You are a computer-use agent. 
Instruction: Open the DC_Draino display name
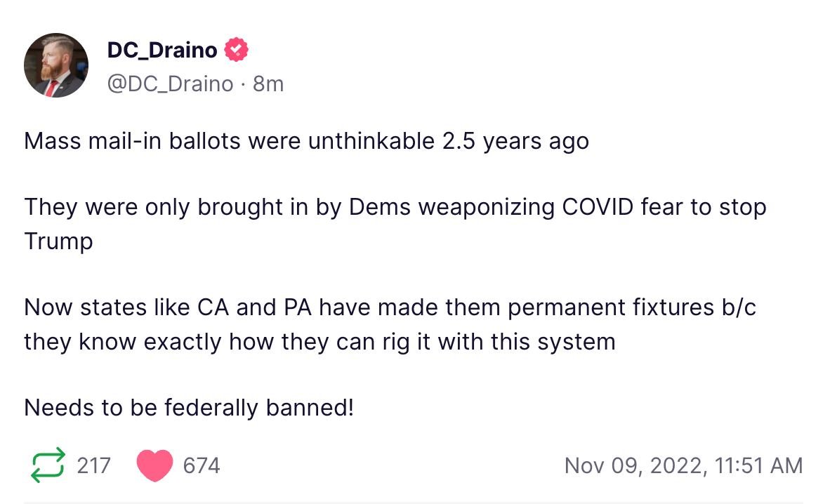click(x=162, y=50)
